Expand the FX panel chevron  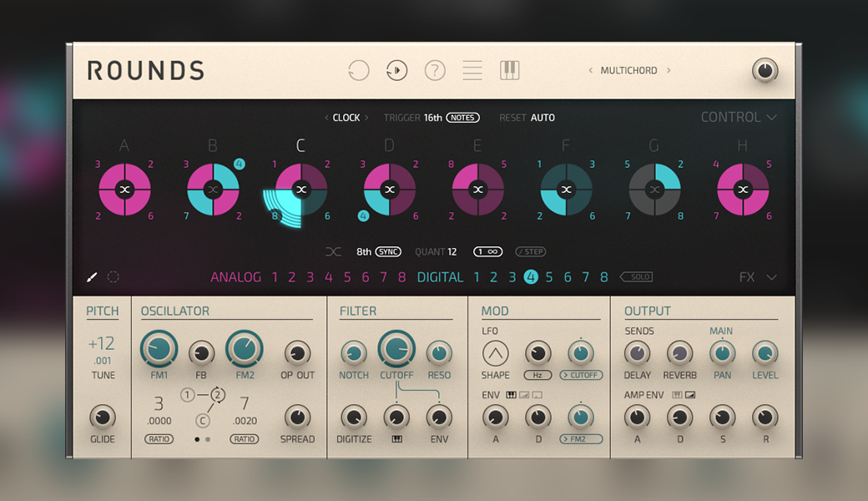tap(772, 277)
